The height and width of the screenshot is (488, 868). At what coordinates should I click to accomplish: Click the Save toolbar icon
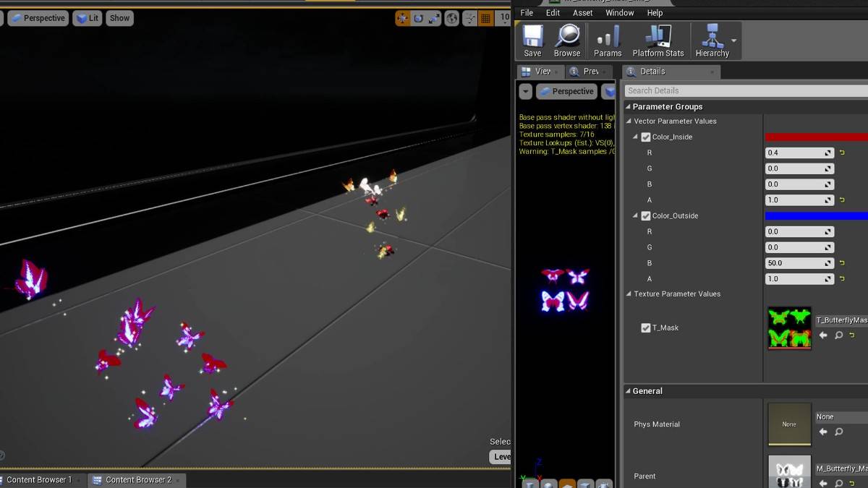click(532, 40)
